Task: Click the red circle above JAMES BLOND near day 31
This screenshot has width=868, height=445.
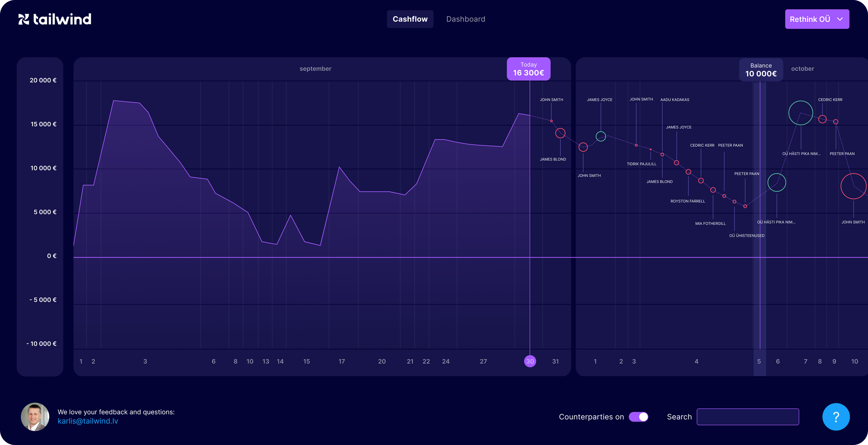Action: [x=560, y=133]
